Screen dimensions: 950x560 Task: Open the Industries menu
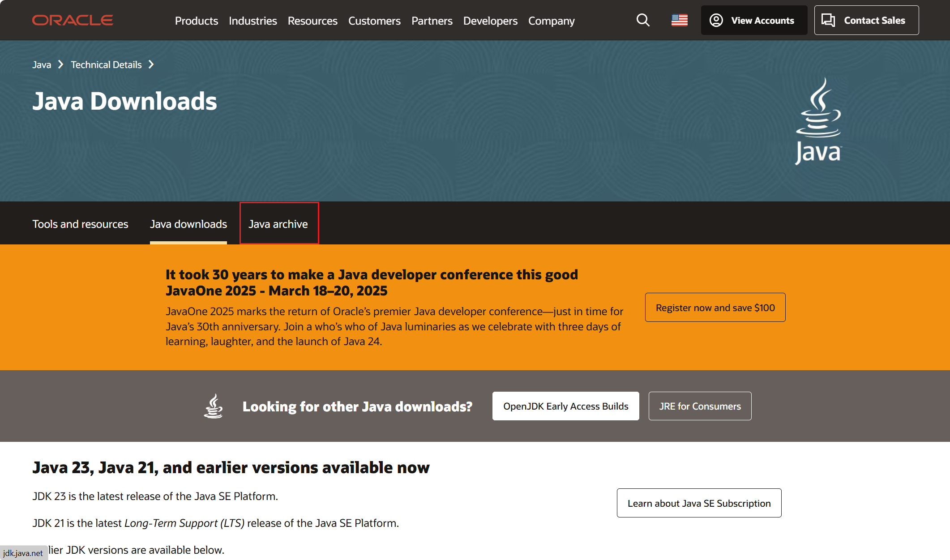tap(253, 21)
